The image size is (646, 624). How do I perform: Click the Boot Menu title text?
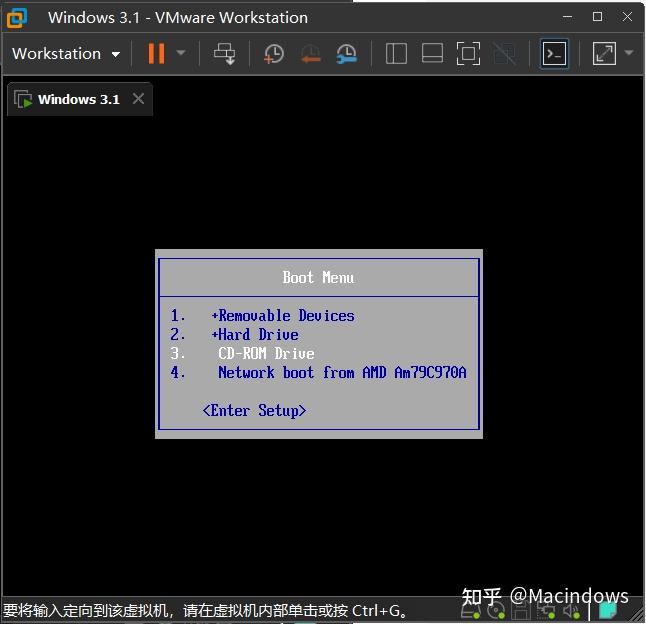pyautogui.click(x=318, y=277)
